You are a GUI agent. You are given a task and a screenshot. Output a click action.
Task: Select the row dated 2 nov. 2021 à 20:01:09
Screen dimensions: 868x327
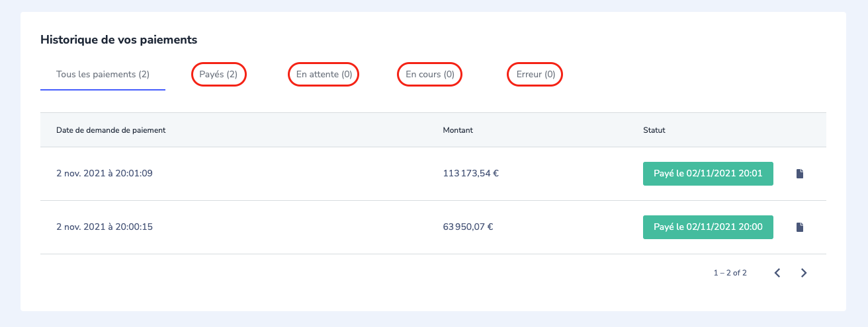433,174
